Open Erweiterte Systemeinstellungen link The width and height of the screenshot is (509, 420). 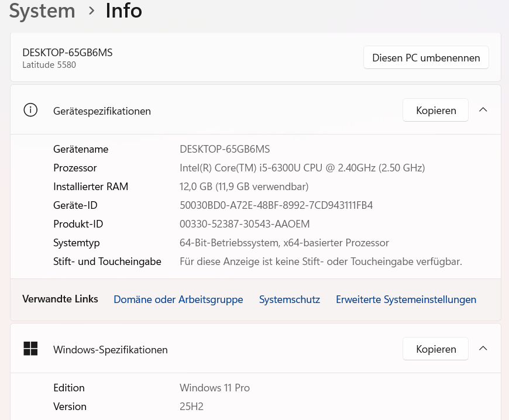coord(406,299)
